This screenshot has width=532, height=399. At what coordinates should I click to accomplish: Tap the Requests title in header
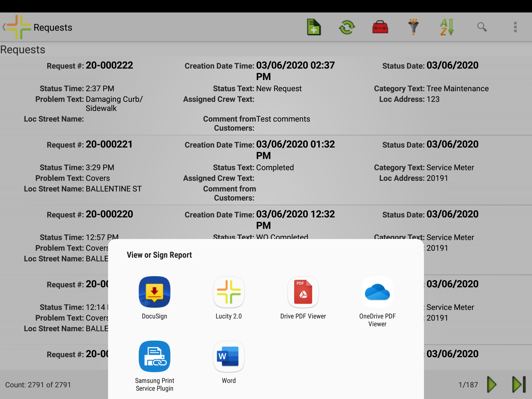point(53,28)
